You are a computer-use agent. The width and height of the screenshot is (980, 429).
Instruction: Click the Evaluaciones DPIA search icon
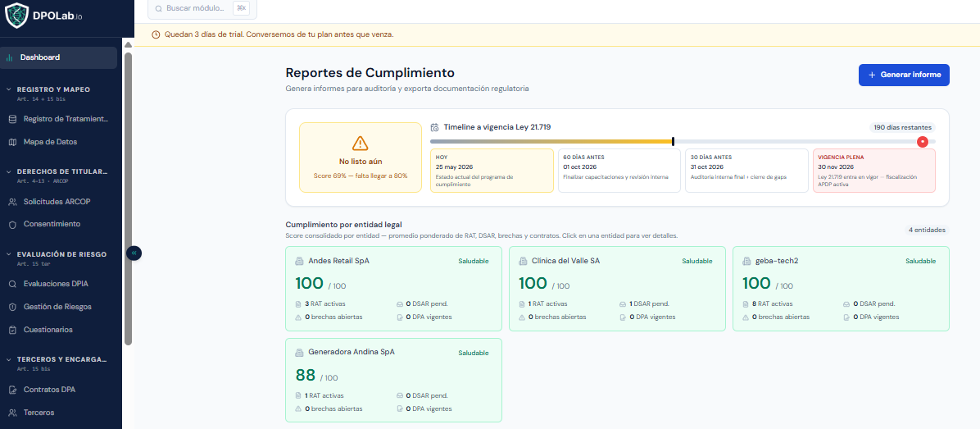click(x=12, y=284)
